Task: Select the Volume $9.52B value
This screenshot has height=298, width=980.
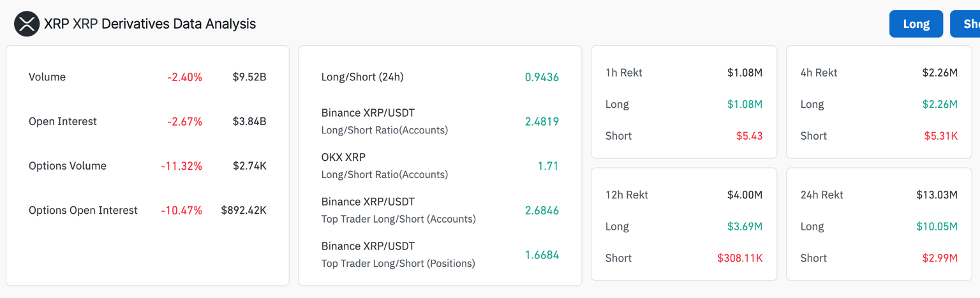Action: [x=249, y=77]
